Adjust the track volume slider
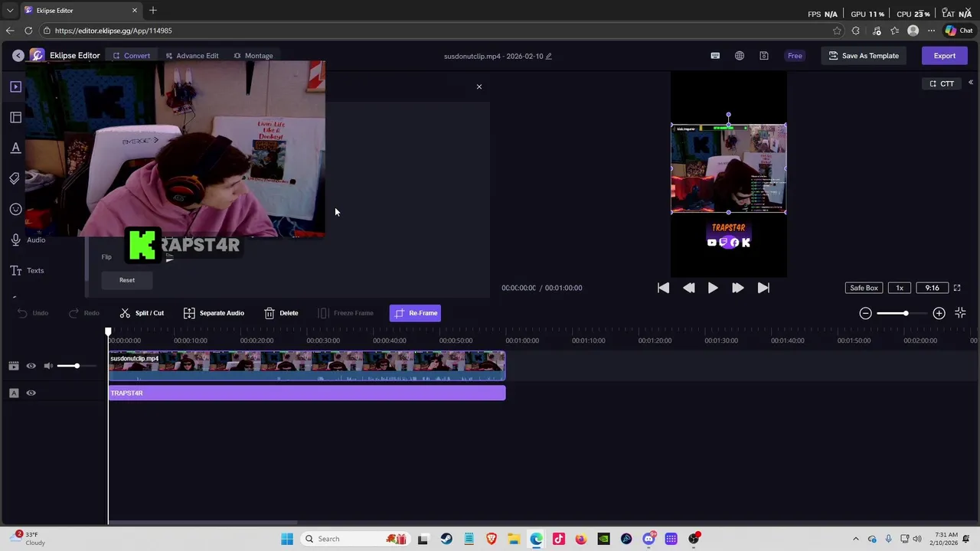The height and width of the screenshot is (551, 980). pos(77,366)
